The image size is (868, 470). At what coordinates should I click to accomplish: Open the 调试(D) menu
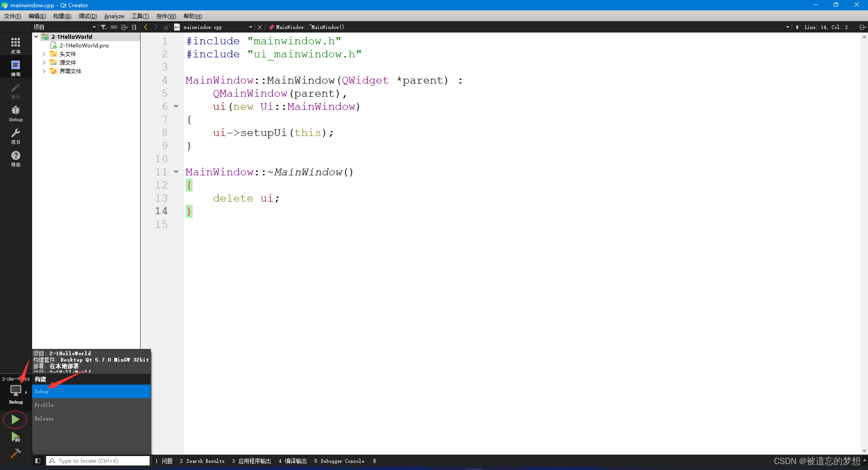(x=88, y=16)
